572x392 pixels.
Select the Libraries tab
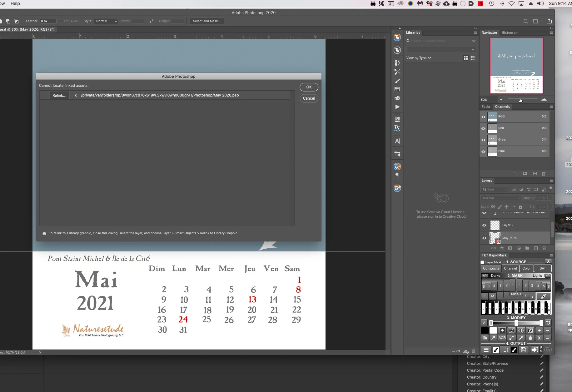click(x=413, y=32)
